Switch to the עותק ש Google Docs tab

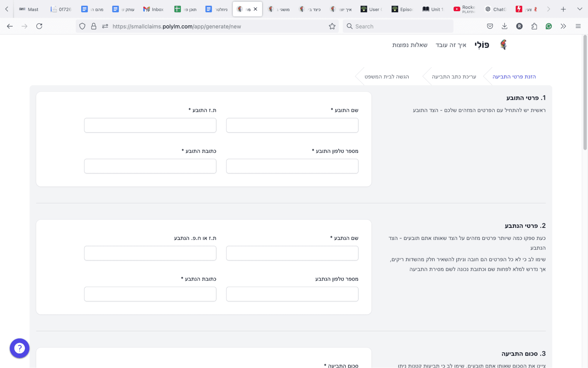[x=123, y=9]
